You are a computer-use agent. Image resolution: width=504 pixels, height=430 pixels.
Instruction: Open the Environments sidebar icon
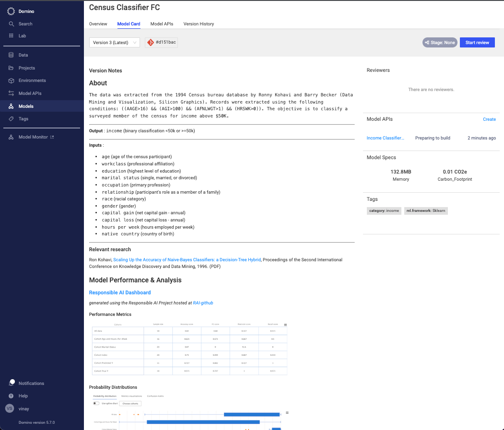click(11, 81)
